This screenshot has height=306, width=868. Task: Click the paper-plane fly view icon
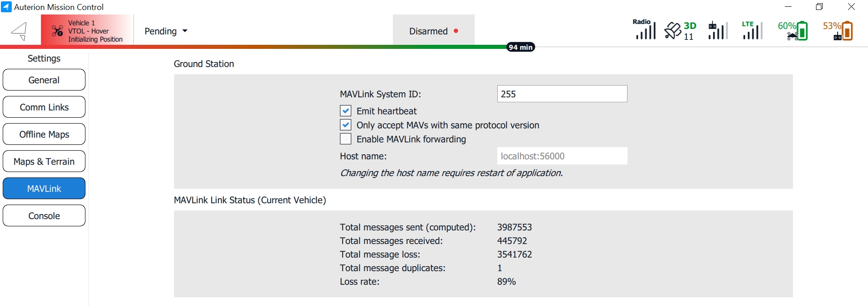tap(19, 31)
